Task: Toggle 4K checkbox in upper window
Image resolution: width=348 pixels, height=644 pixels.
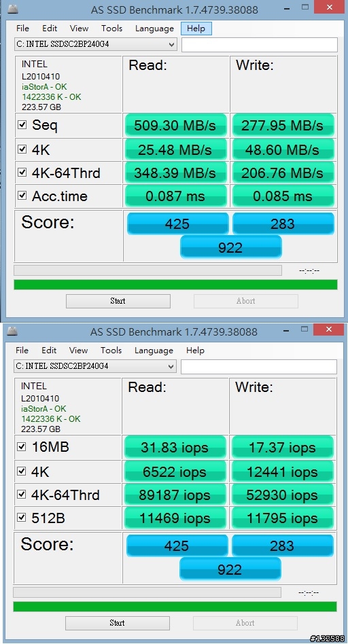Action: (x=22, y=149)
